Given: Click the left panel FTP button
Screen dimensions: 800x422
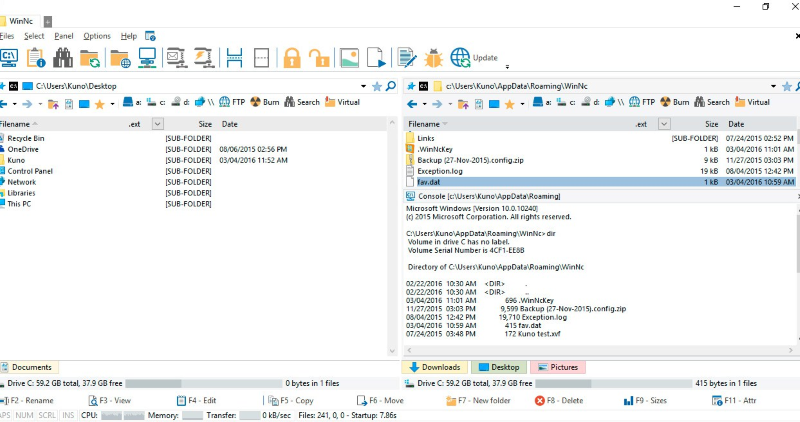Looking at the screenshot, I should coord(232,102).
